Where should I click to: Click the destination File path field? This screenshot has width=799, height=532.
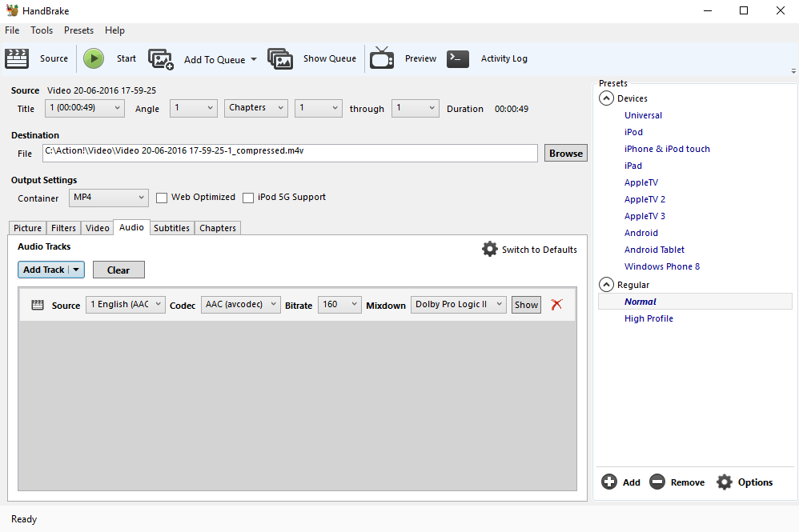pyautogui.click(x=290, y=153)
